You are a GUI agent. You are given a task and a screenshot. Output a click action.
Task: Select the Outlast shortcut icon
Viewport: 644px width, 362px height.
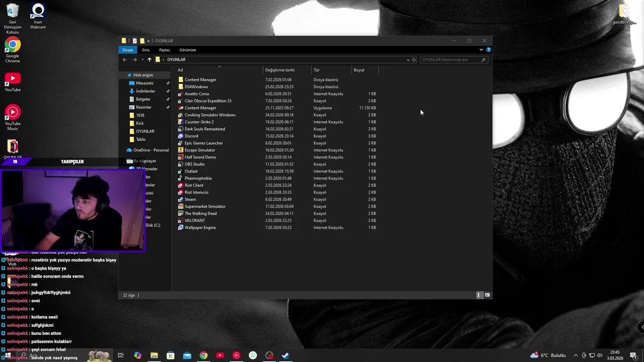pyautogui.click(x=181, y=171)
